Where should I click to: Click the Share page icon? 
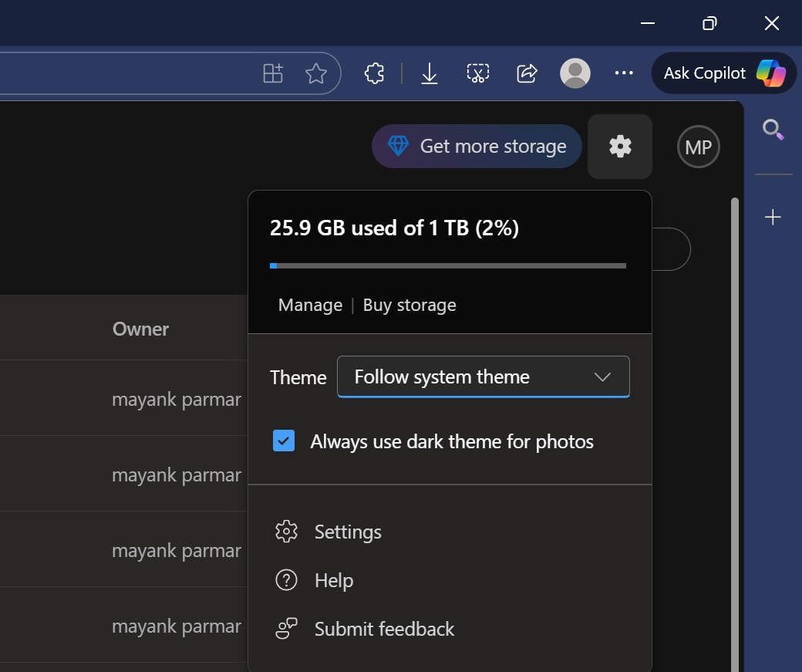[x=527, y=73]
